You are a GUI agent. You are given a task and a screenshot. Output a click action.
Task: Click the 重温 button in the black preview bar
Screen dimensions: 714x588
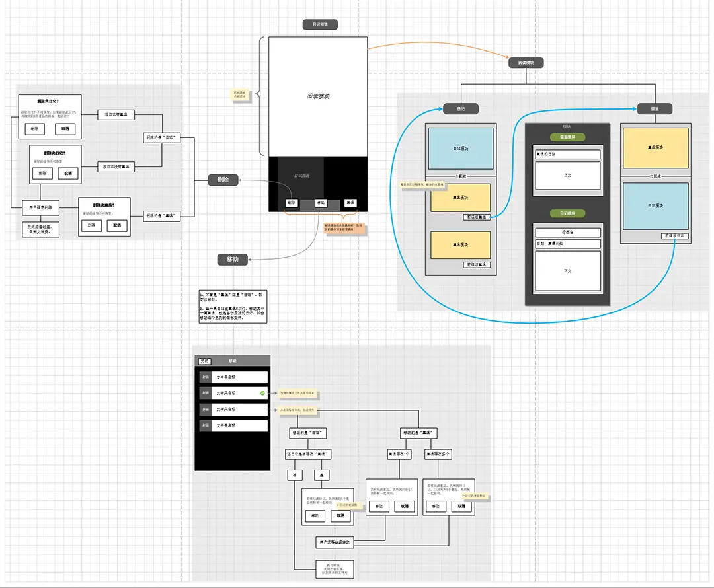coord(350,203)
